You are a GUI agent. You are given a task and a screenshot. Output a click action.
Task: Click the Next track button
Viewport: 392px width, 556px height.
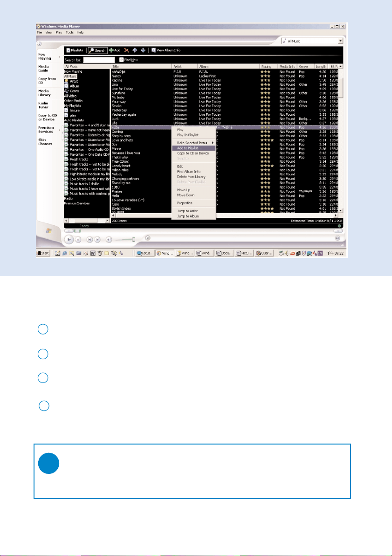97,240
